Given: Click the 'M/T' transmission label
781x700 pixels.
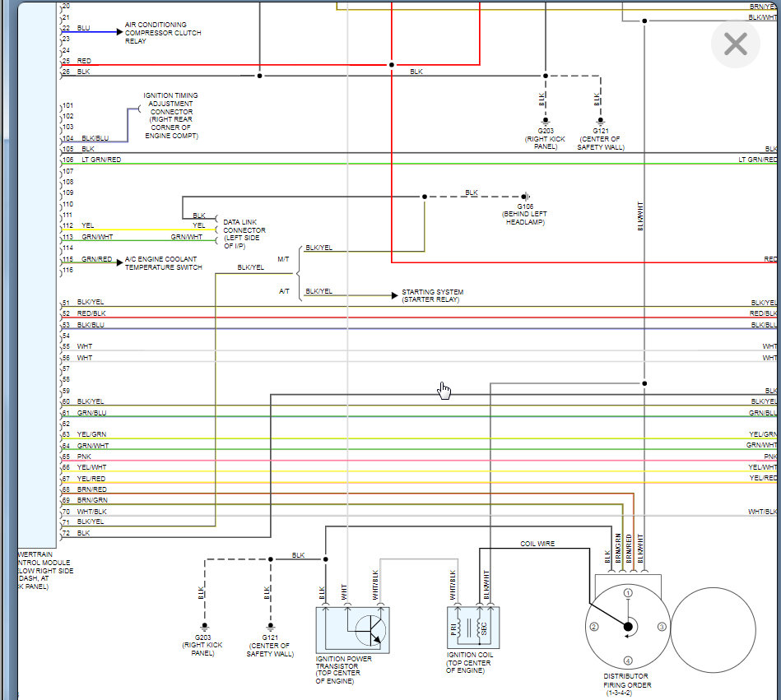Looking at the screenshot, I should pos(283,259).
